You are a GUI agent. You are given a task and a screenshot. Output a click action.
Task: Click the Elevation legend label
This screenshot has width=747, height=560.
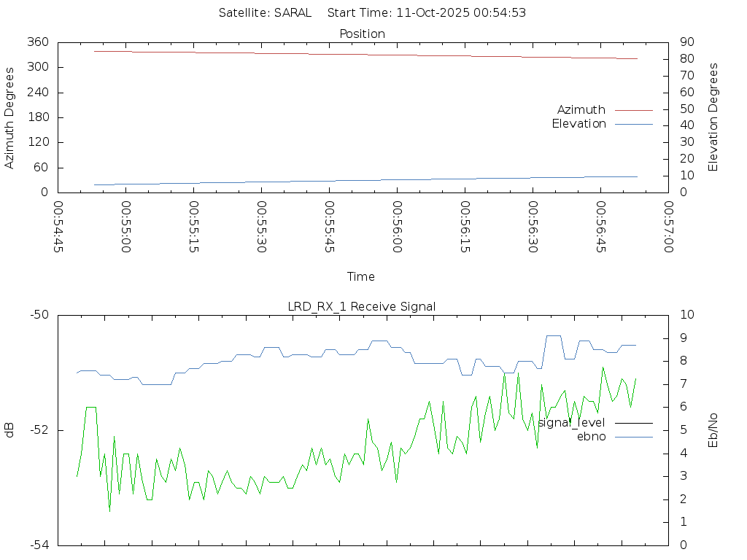[x=578, y=124]
